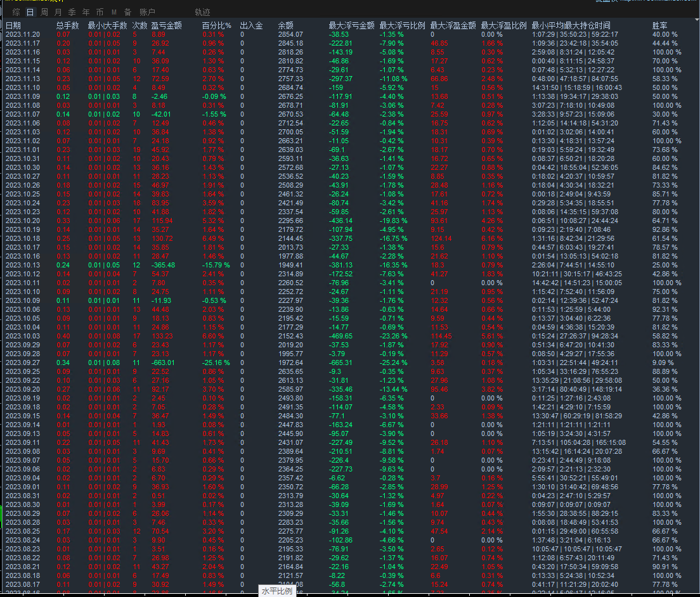This screenshot has width=700, height=597.
Task: Switch to the 综 summary tab
Action: (x=16, y=12)
